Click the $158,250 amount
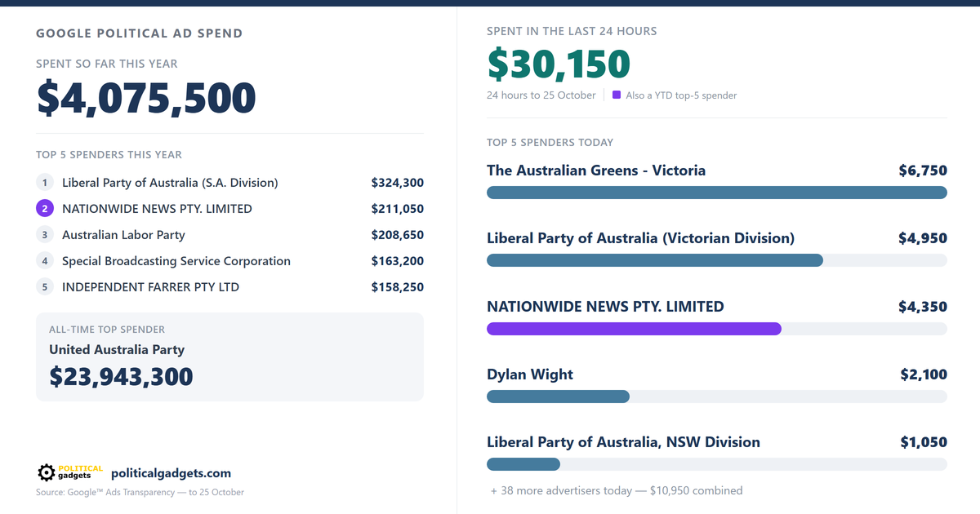The width and height of the screenshot is (980, 514). 398,287
